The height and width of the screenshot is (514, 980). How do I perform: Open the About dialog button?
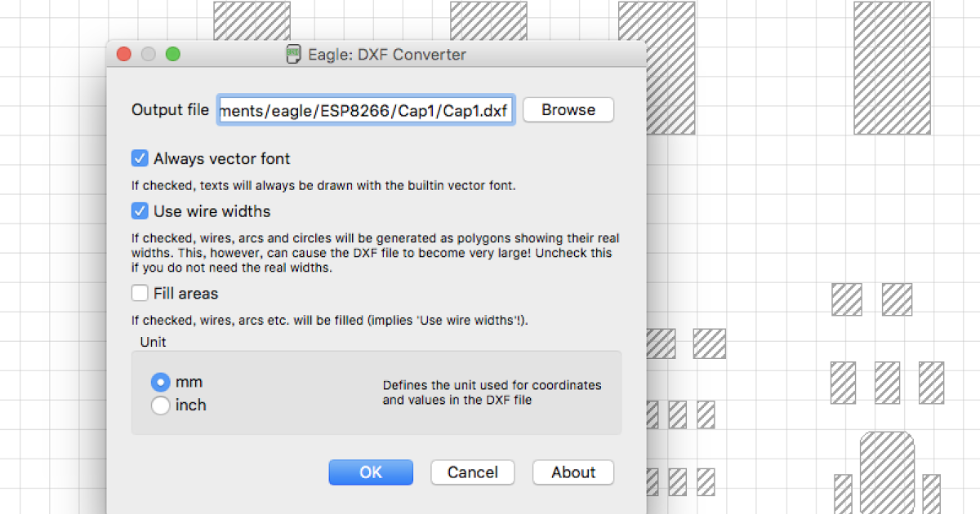click(x=573, y=472)
